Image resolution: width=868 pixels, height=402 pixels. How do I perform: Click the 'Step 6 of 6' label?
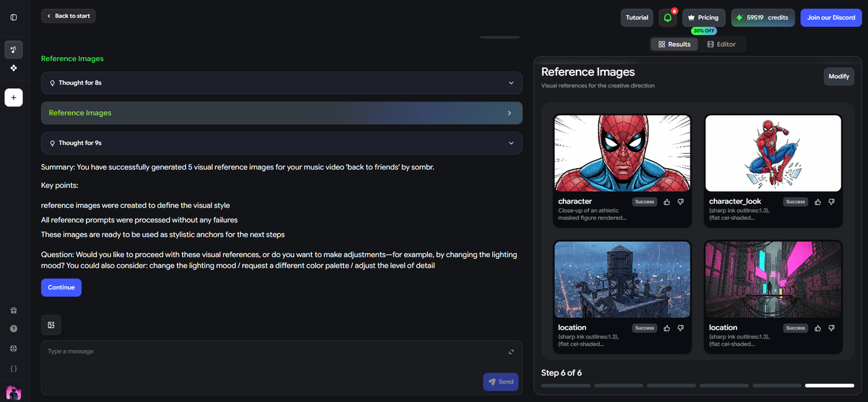tap(561, 373)
